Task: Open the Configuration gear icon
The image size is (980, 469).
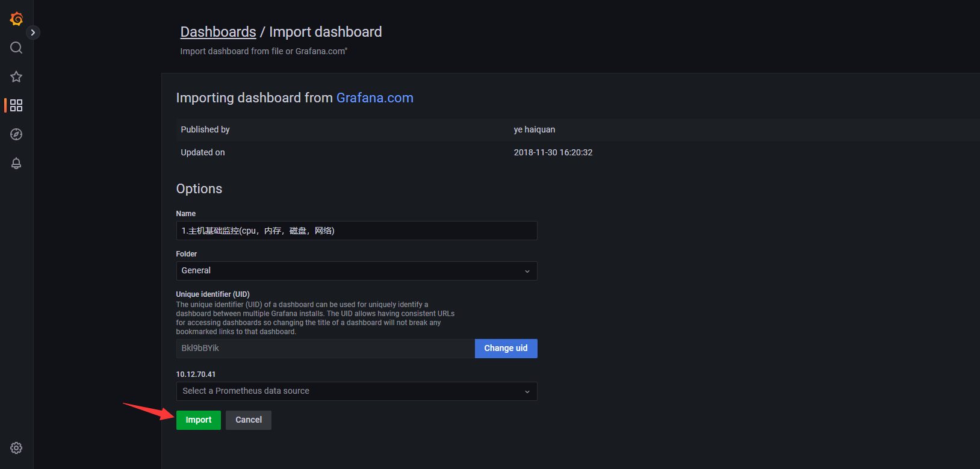Action: click(x=16, y=448)
